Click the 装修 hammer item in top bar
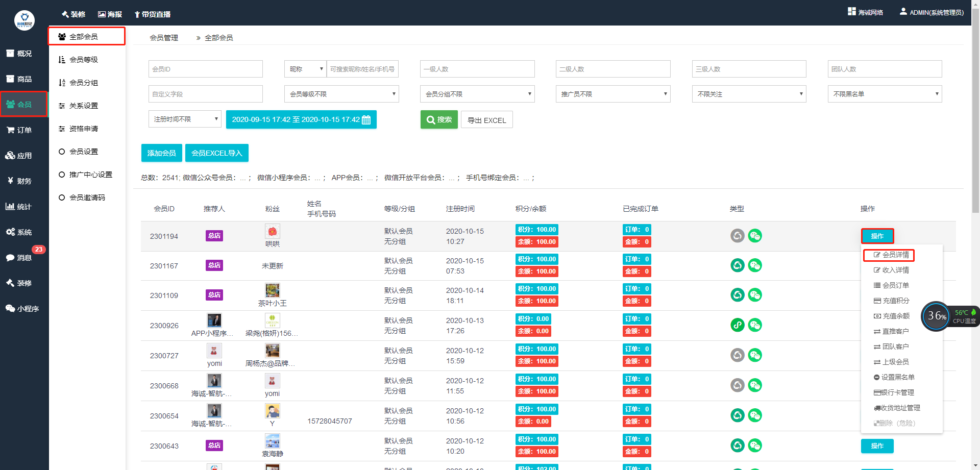The image size is (980, 470). (73, 14)
